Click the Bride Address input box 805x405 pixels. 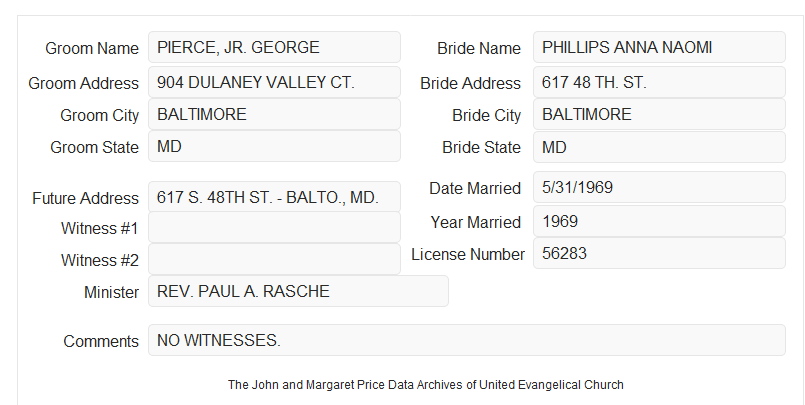[x=659, y=82]
